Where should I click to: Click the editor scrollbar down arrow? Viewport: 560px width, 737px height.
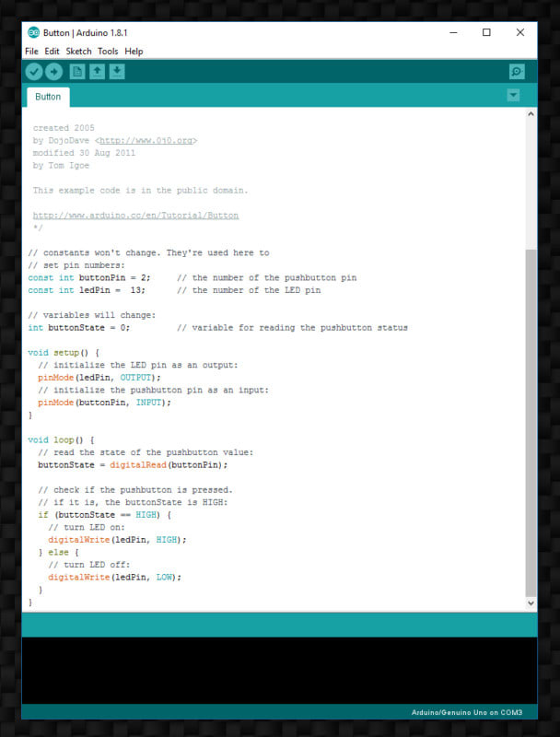531,603
